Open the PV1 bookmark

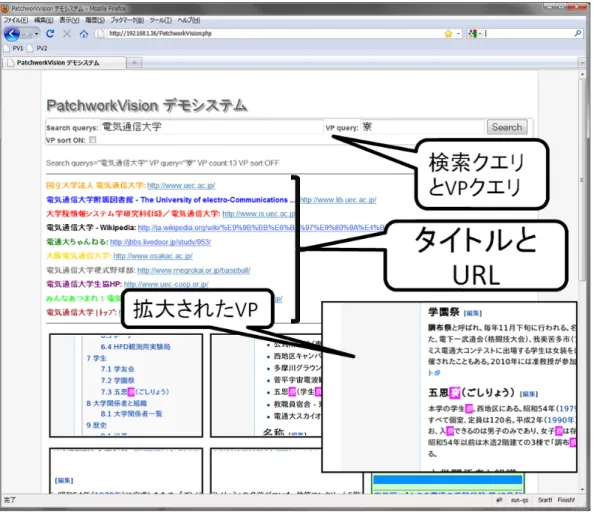pos(14,48)
